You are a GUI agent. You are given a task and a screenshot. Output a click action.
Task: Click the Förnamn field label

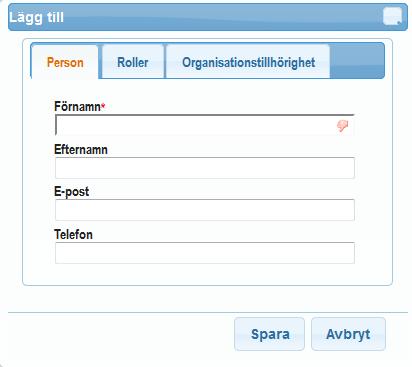tap(77, 107)
